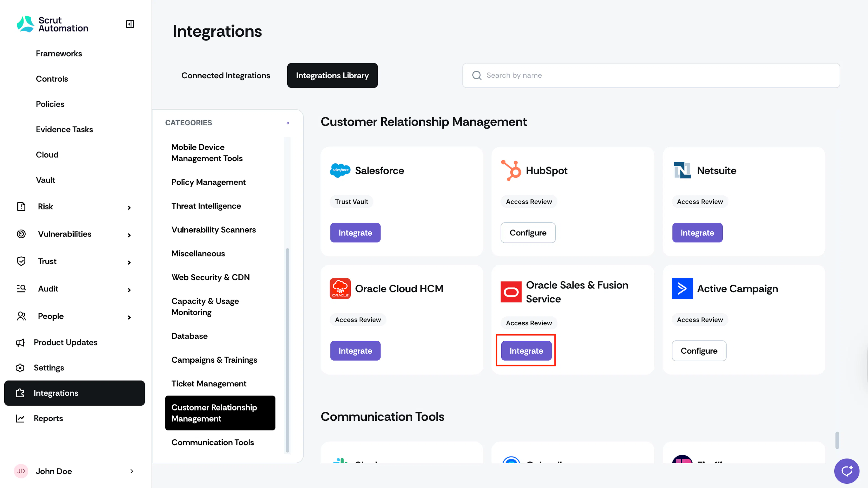Viewport: 868px width, 488px height.
Task: Collapse the sidebar using the panel icon
Action: 130,24
